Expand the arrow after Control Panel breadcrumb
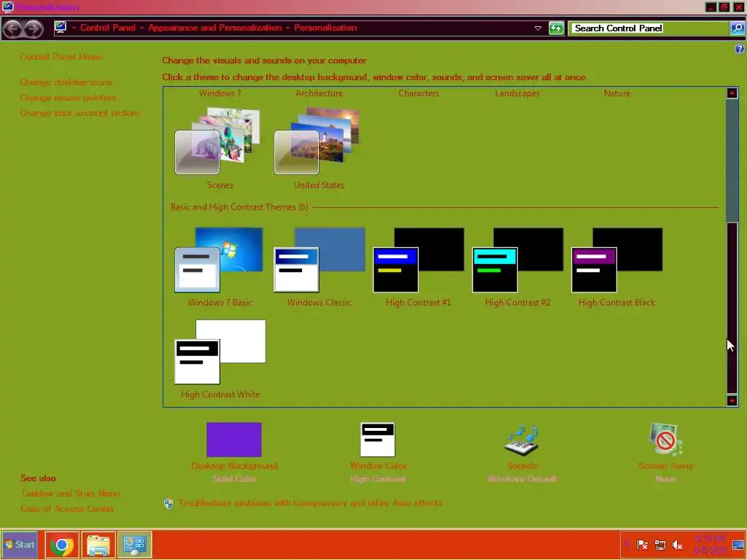 click(x=142, y=28)
